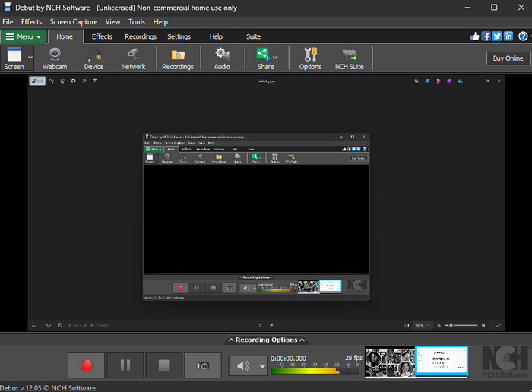Click the zoom slider in the Photos preview
This screenshot has height=392, width=532.
pos(461,326)
